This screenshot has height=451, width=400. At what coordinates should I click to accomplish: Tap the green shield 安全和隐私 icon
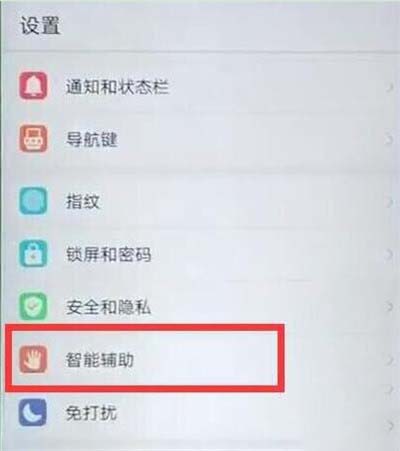pyautogui.click(x=33, y=306)
